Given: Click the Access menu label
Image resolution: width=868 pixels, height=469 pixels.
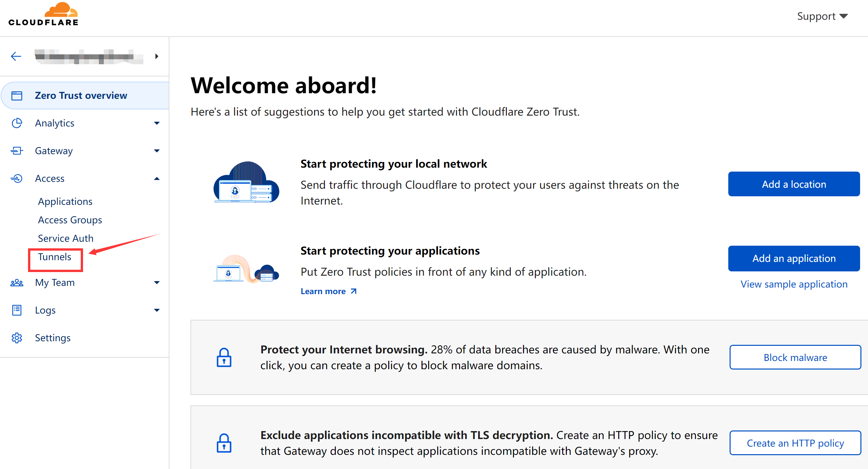Looking at the screenshot, I should coord(49,179).
